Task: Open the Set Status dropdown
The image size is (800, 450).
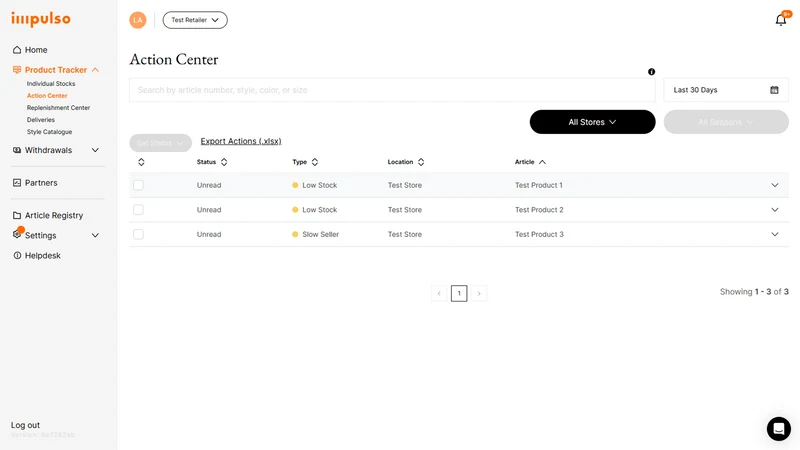Action: pos(160,143)
